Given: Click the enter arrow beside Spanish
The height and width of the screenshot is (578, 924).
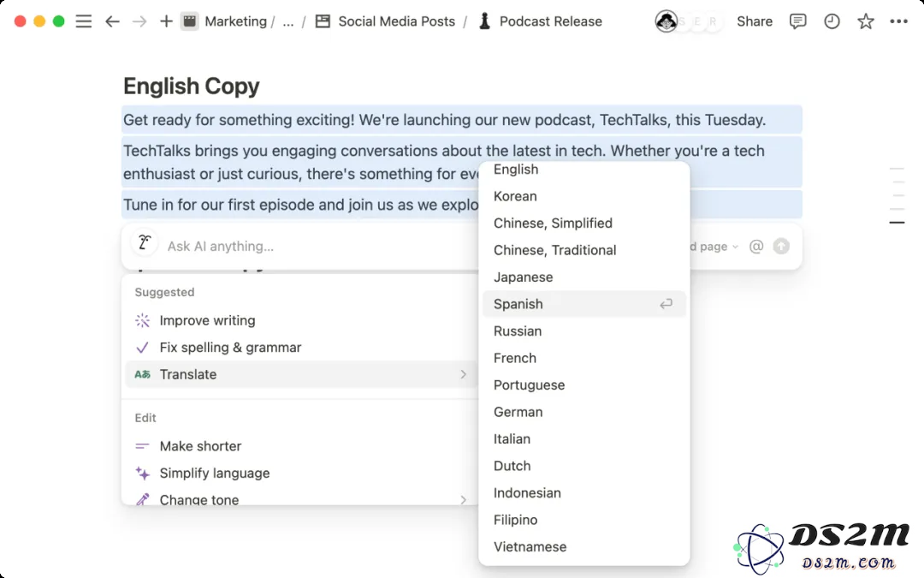Looking at the screenshot, I should [666, 304].
